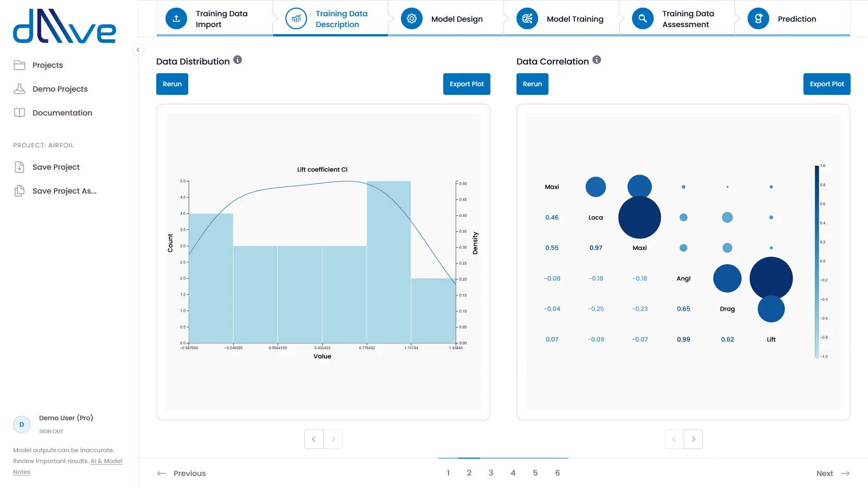Go to next distribution plot
The height and width of the screenshot is (488, 868).
pyautogui.click(x=333, y=439)
